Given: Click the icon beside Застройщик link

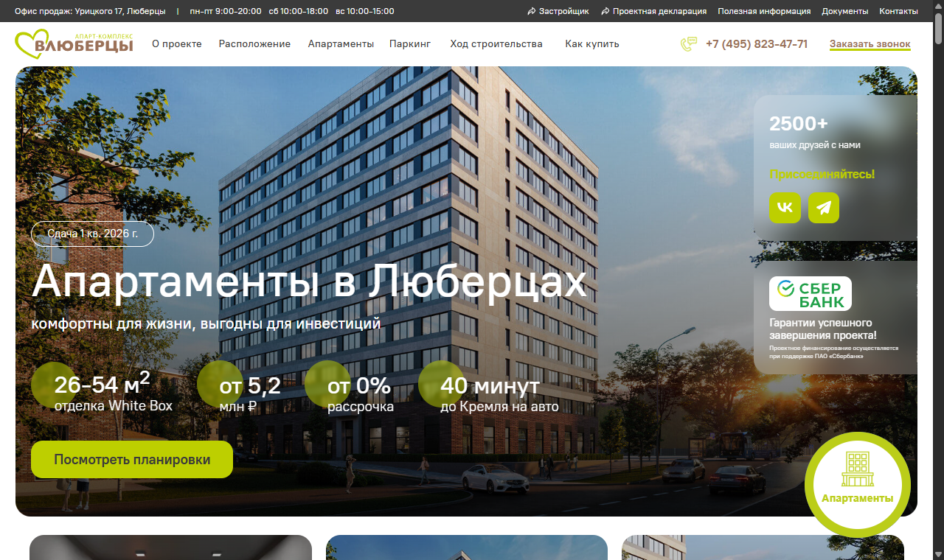Looking at the screenshot, I should pyautogui.click(x=530, y=11).
